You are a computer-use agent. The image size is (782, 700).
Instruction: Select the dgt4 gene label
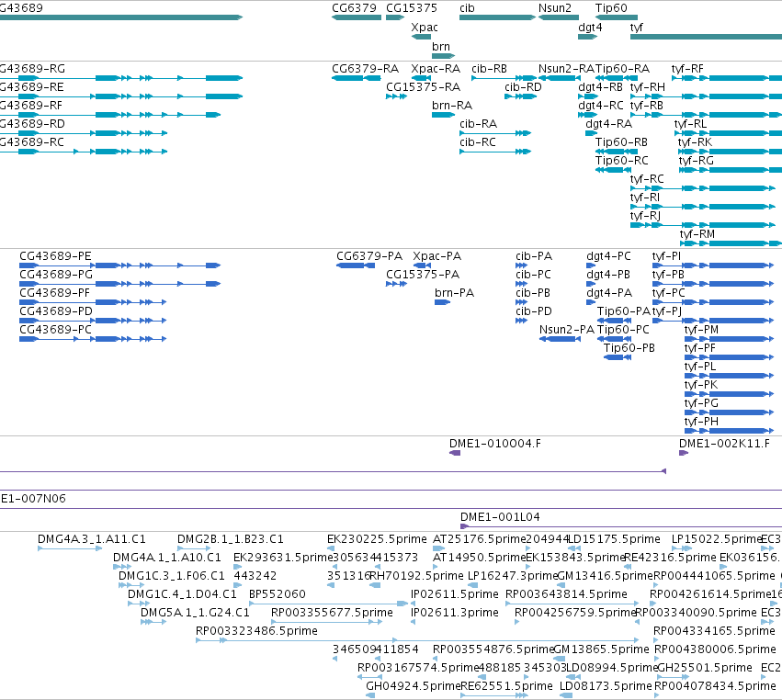click(x=590, y=28)
